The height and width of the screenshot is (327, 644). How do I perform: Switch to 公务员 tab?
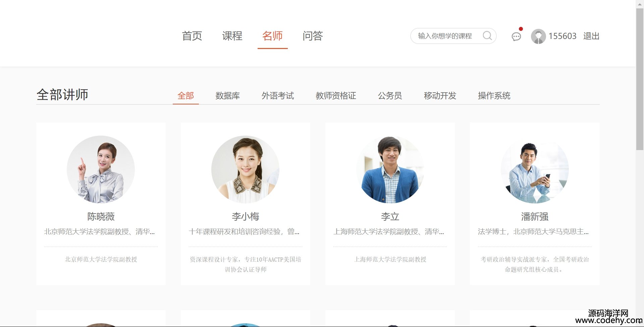(x=390, y=96)
